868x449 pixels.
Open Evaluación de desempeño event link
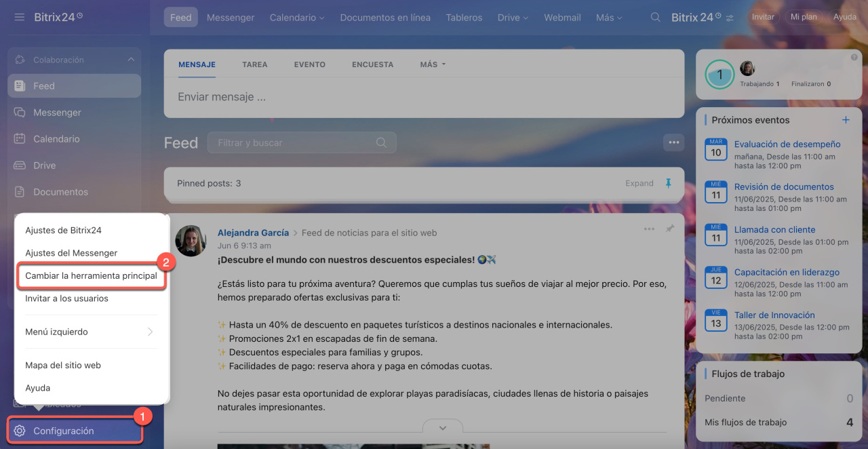click(x=787, y=144)
